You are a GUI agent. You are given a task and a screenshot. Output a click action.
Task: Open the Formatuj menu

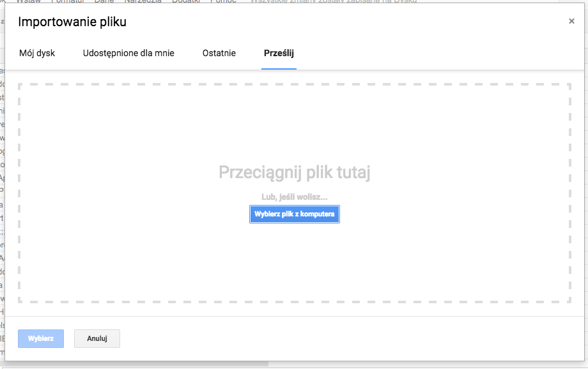(x=67, y=2)
